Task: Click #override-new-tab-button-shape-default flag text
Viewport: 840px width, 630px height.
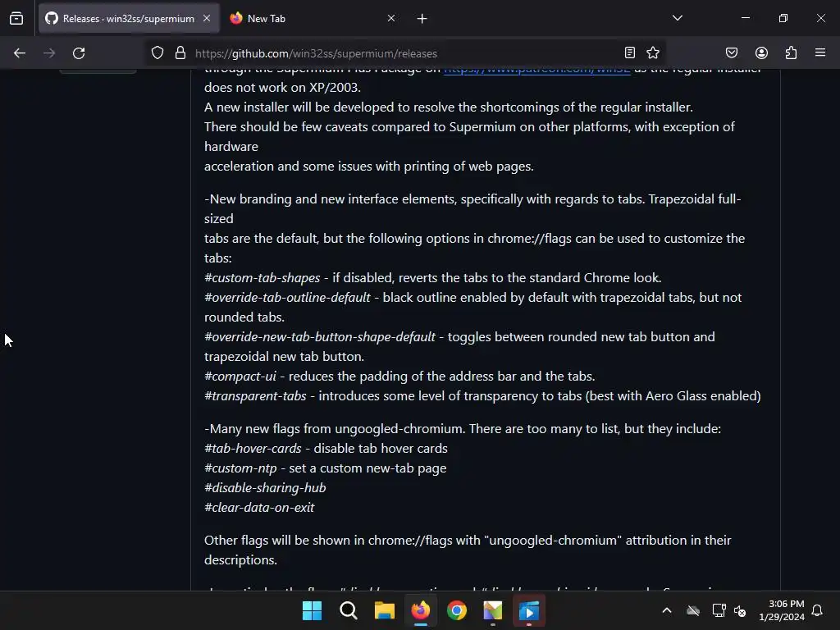Action: (x=320, y=337)
